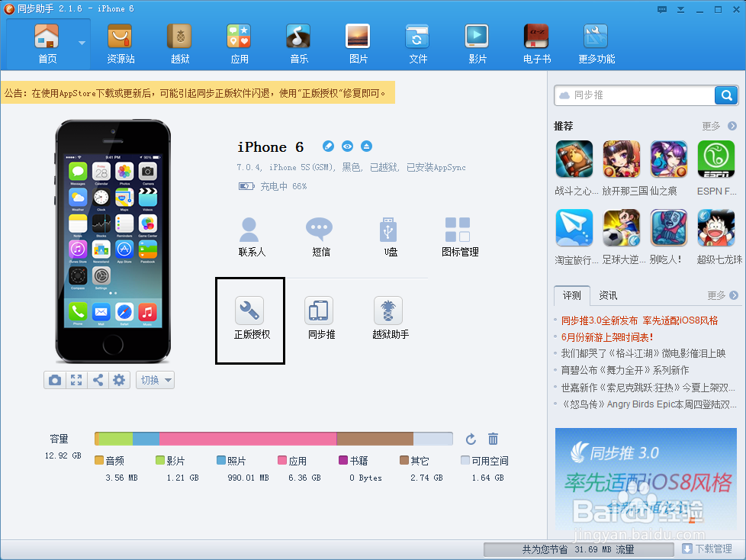Open the 淘宝旅行 app icon

(574, 227)
